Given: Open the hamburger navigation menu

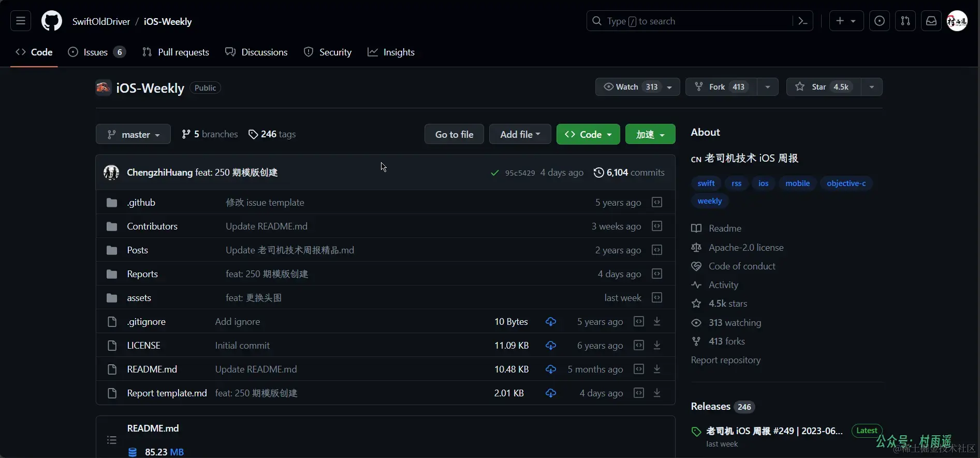Looking at the screenshot, I should click(21, 21).
